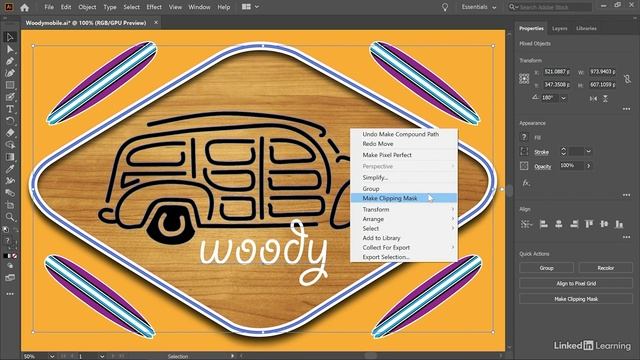The width and height of the screenshot is (640, 360).
Task: Click Horizontal Align Center icon
Action: tap(558, 224)
